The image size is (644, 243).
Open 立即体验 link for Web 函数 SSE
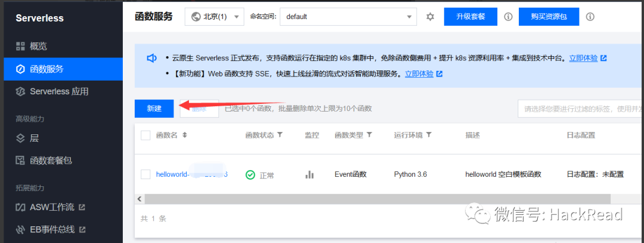[419, 74]
